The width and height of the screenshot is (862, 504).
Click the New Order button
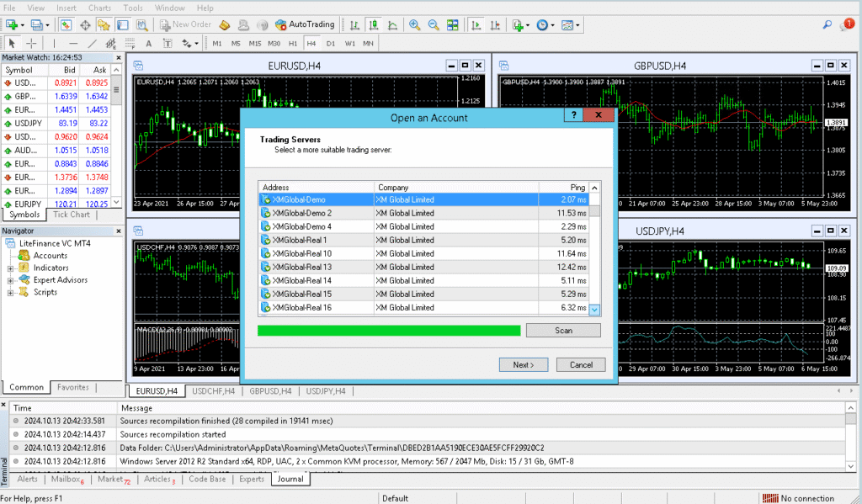pyautogui.click(x=186, y=24)
